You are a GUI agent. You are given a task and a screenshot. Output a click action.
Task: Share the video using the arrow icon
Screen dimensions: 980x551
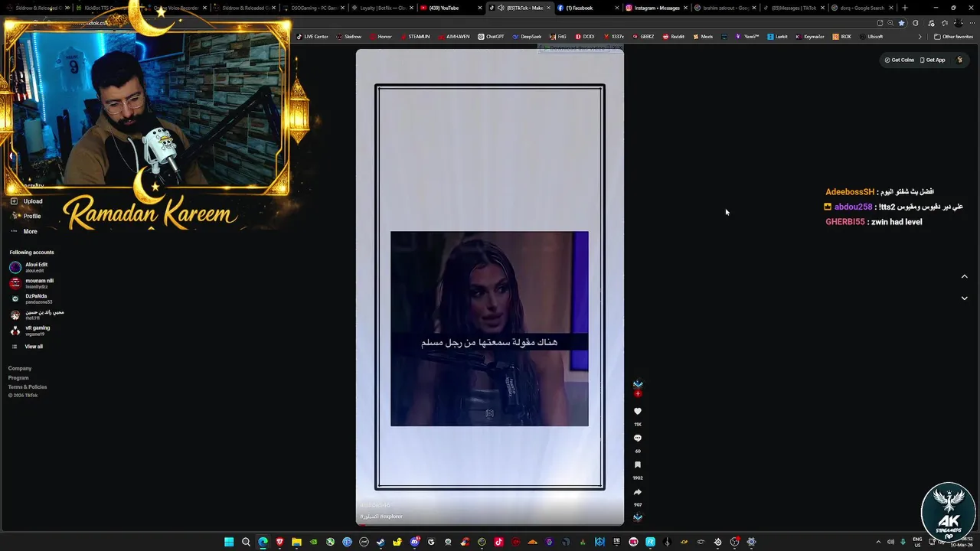637,492
